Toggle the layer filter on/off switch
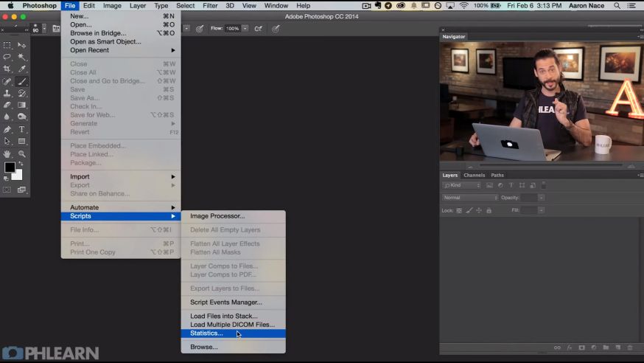 [x=544, y=185]
